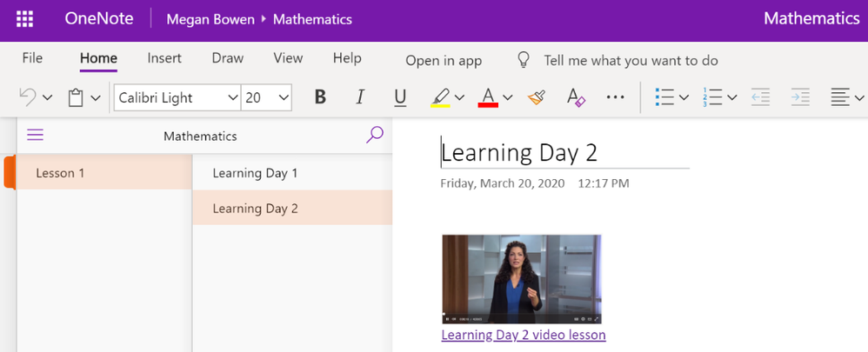
Task: Click Open in app button
Action: [444, 60]
